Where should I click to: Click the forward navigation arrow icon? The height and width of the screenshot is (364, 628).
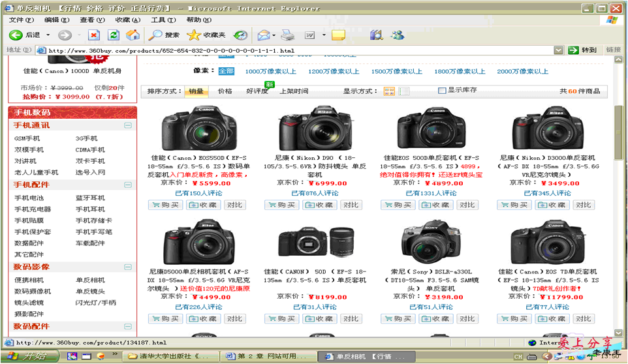coord(65,35)
